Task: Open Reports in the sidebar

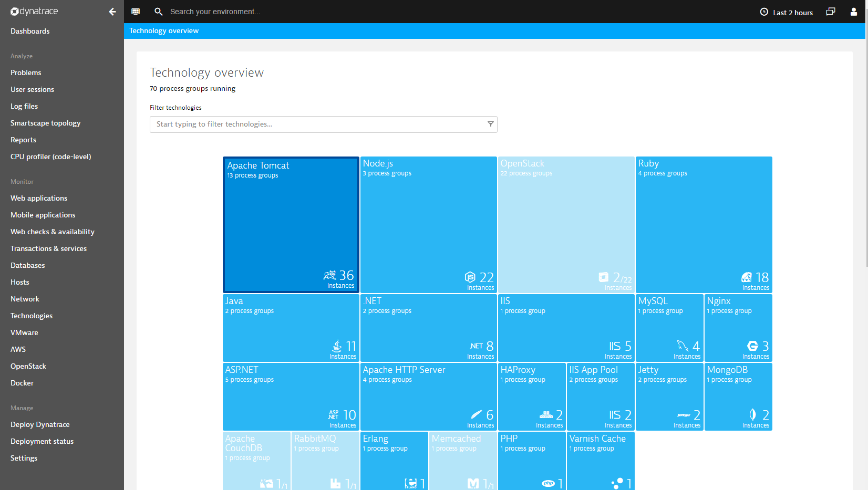Action: click(x=23, y=140)
